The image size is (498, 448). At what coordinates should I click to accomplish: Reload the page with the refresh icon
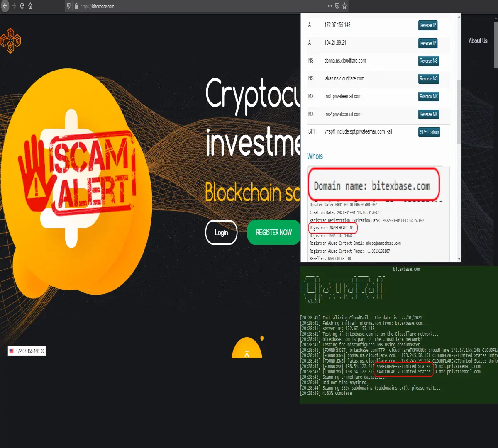pyautogui.click(x=22, y=6)
